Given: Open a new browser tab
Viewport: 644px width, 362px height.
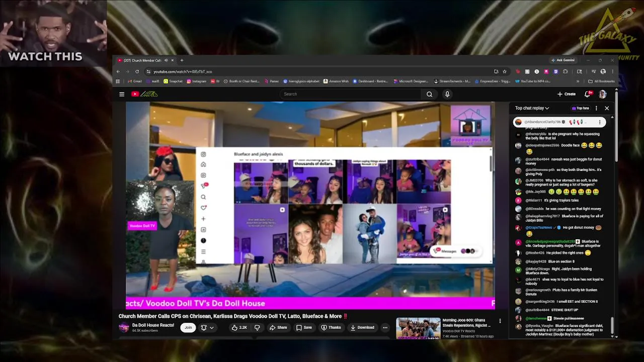Looking at the screenshot, I should [182, 60].
